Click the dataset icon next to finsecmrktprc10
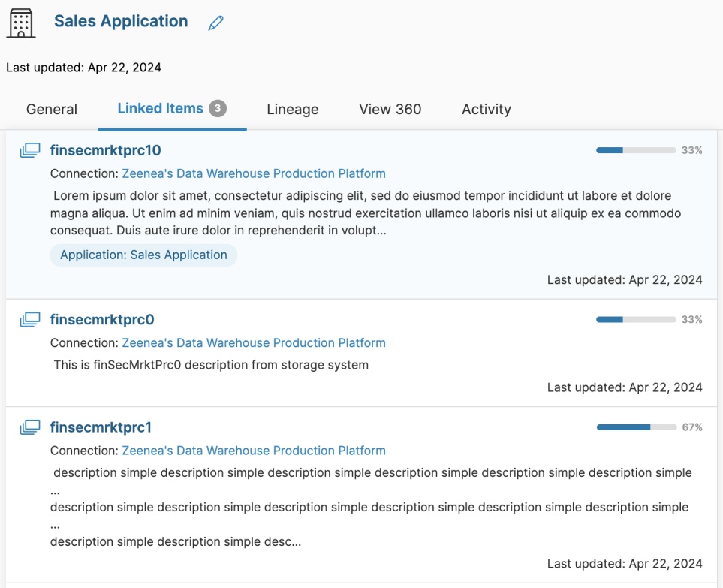Image resolution: width=723 pixels, height=588 pixels. coord(29,150)
